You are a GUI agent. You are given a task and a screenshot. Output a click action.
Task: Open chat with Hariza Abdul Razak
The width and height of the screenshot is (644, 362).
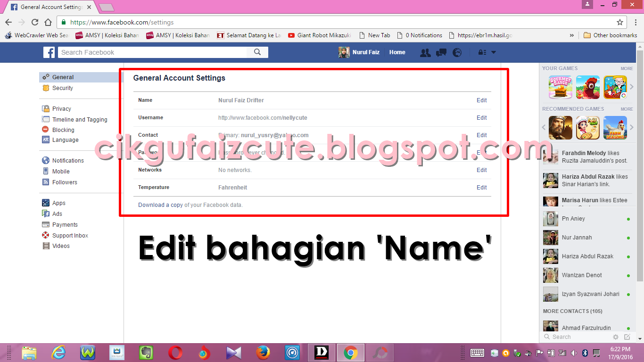click(587, 256)
